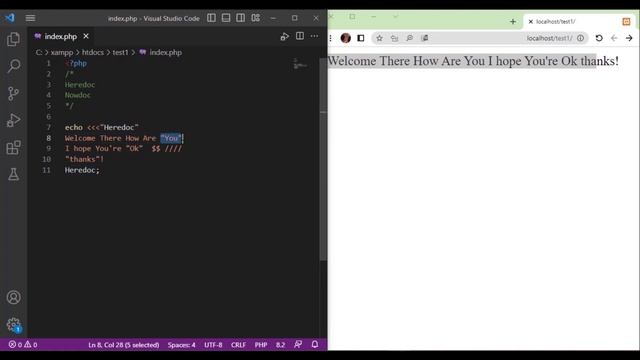Click the zoom magnifier icon in browser toolbar
Viewport: 640px width, 360px height.
pyautogui.click(x=409, y=38)
